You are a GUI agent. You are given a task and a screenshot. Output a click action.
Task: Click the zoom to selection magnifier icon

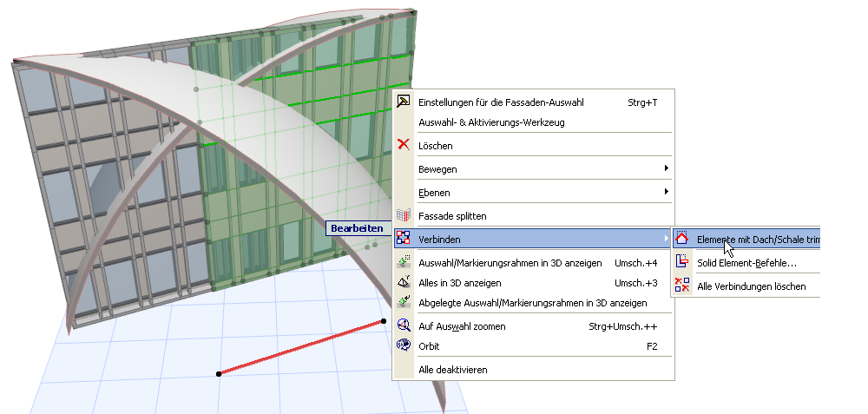404,325
